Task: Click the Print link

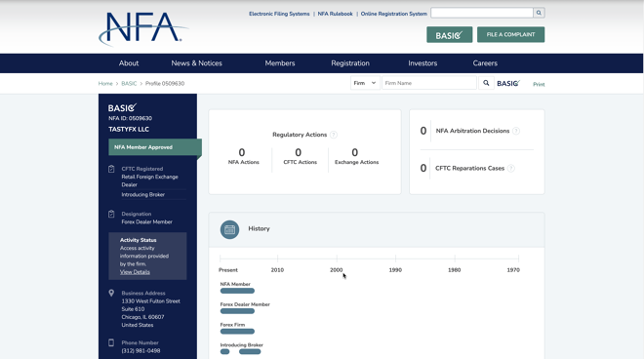Action: (x=539, y=84)
